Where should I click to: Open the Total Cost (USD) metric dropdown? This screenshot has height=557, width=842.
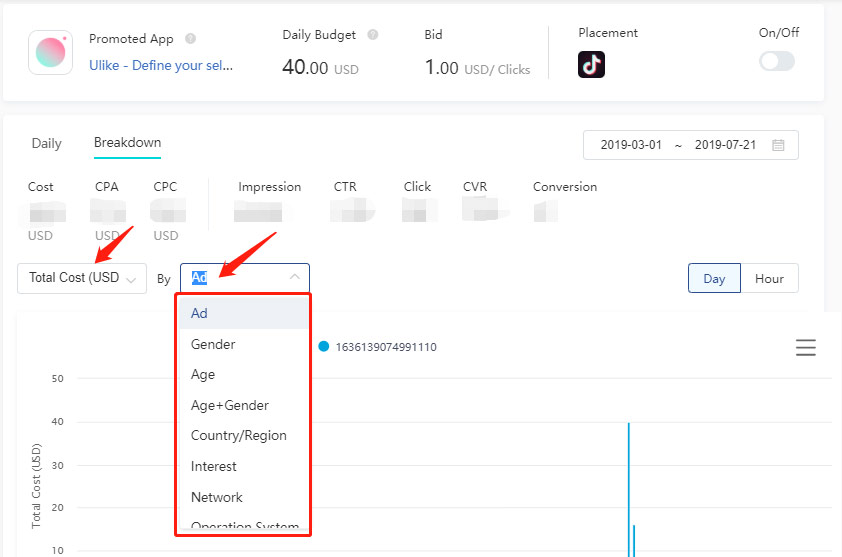(x=82, y=278)
